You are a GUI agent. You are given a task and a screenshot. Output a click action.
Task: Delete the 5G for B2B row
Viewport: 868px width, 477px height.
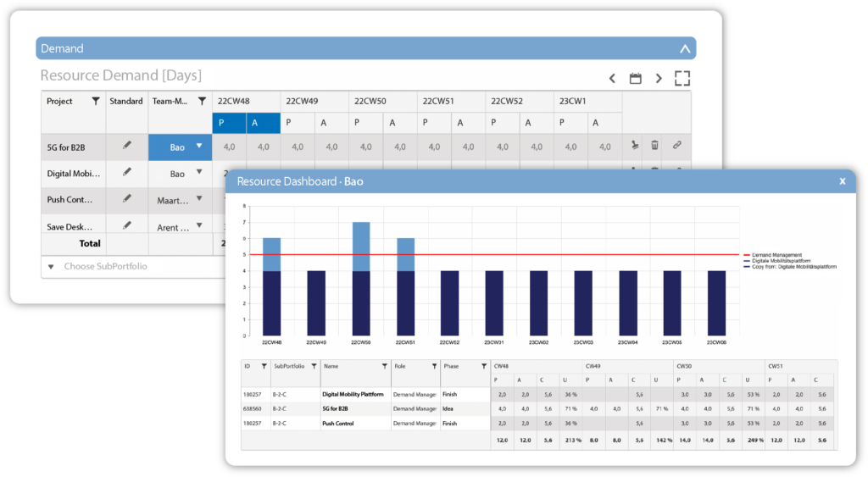[x=654, y=146]
